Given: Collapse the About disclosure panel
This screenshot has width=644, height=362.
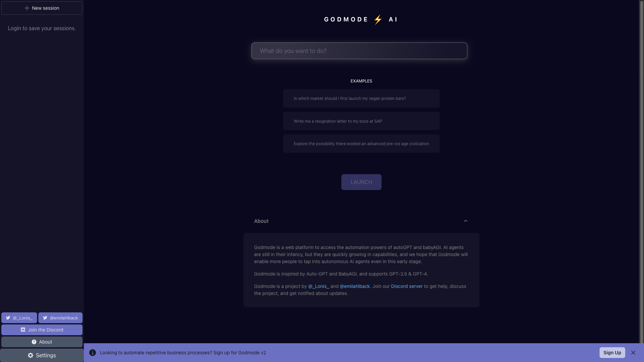Looking at the screenshot, I should 466,221.
